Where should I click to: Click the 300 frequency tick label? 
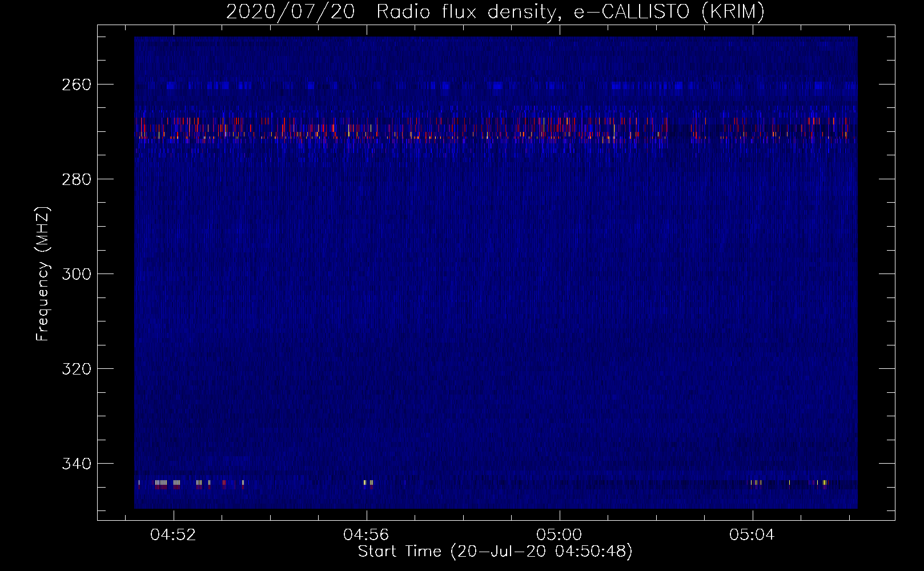(x=77, y=274)
